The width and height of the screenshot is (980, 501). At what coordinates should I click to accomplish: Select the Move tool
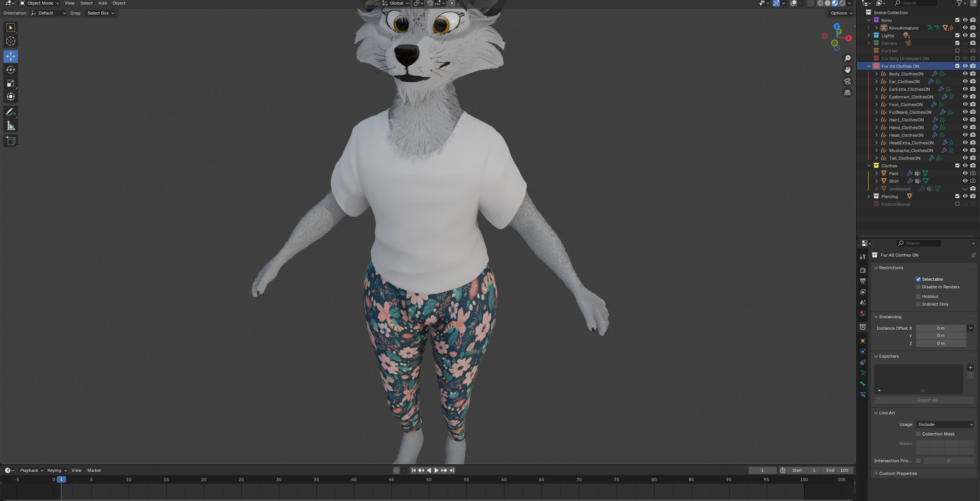pos(11,56)
